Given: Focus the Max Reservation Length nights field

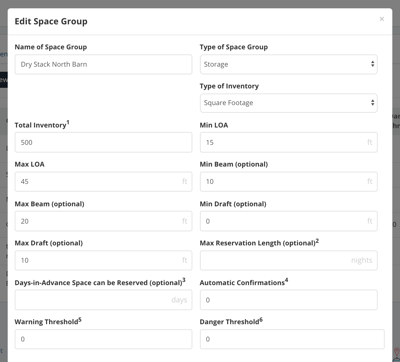Looking at the screenshot, I should tap(289, 260).
